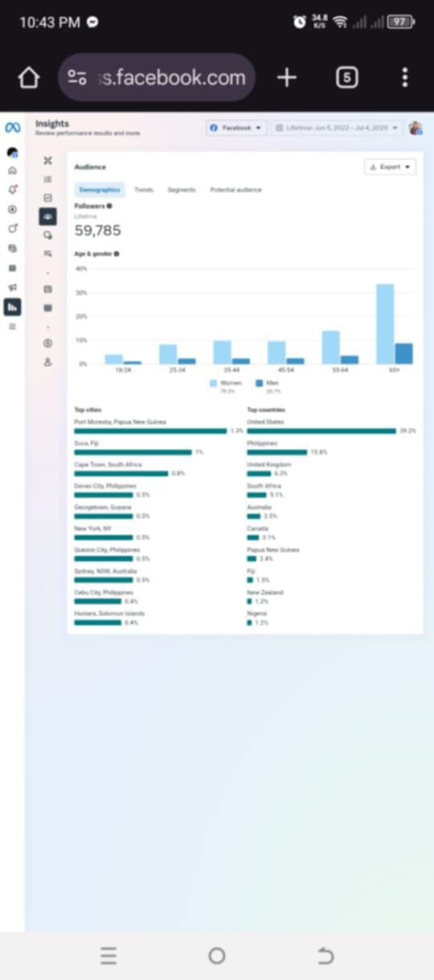
Task: Open the person icon at bottom of Insights submenu
Action: click(47, 362)
